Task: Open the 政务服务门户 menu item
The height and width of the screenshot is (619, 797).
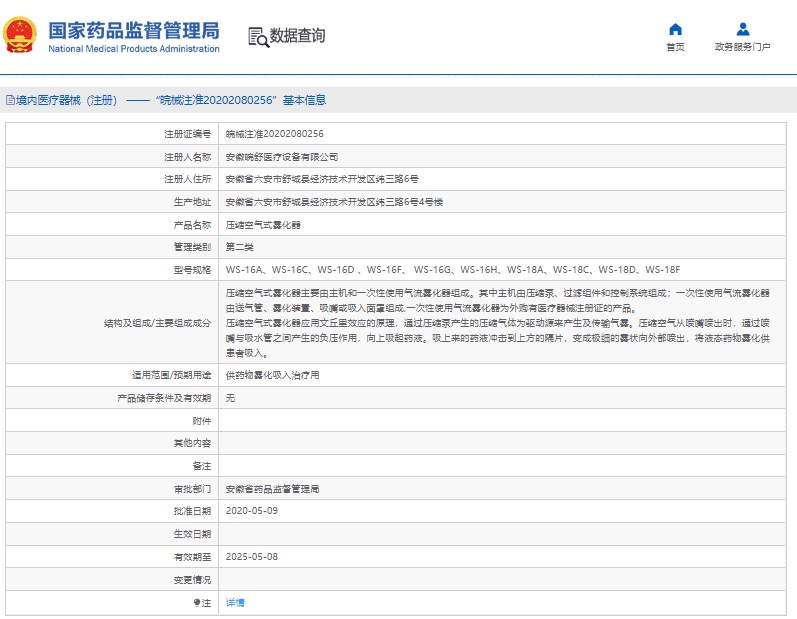Action: 742,47
